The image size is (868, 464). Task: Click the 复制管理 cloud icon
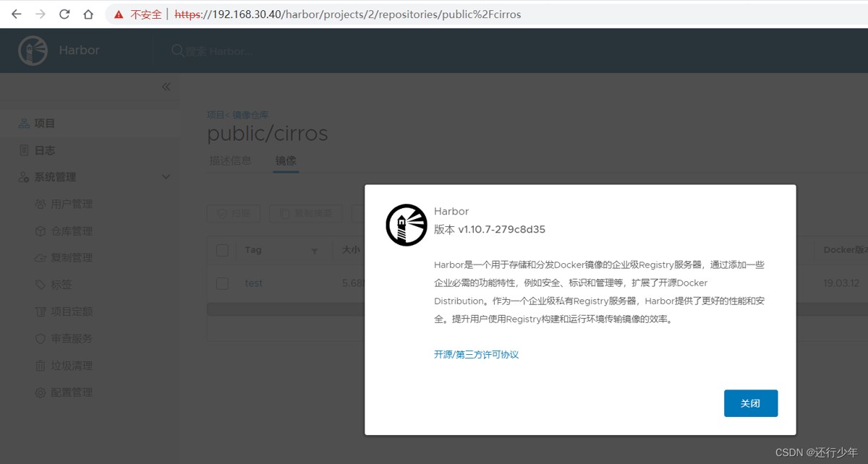(41, 258)
